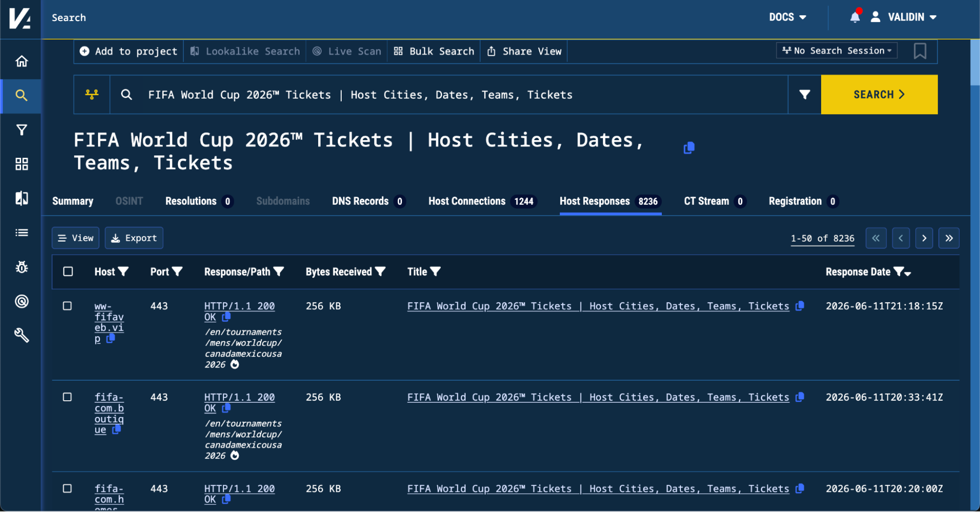Click the notifications bell icon
This screenshot has width=980, height=512.
tap(855, 17)
